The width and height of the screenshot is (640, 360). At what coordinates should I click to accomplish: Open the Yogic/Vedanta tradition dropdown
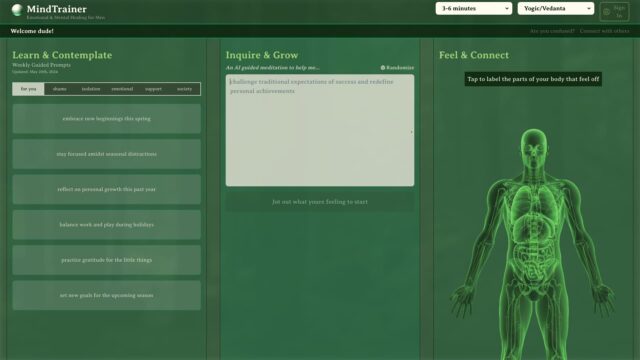[x=556, y=8]
